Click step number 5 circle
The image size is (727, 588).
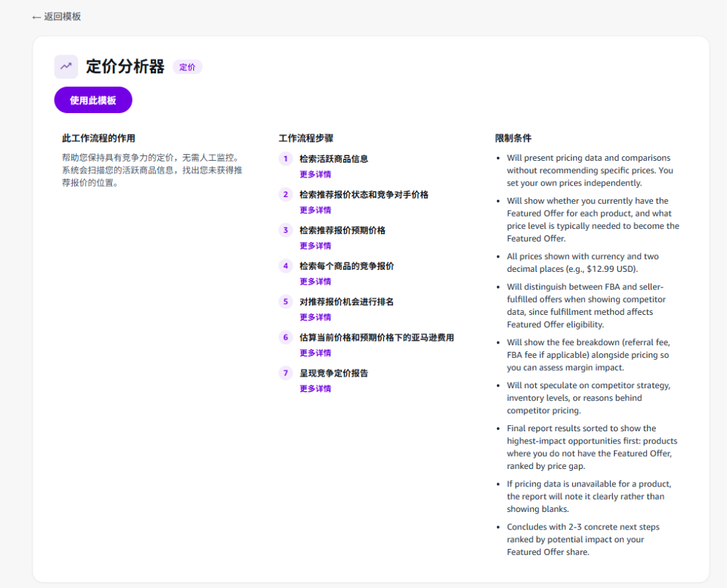coord(285,301)
